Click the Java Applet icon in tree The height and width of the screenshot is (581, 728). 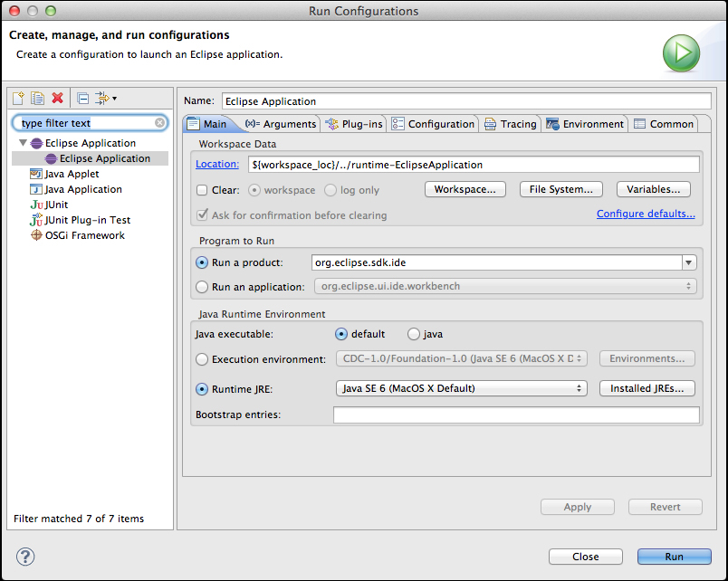coord(35,174)
